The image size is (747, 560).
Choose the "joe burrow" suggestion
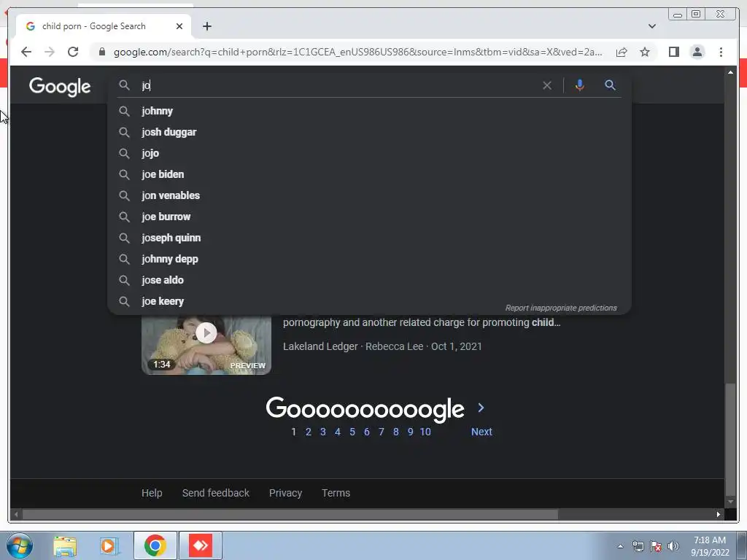(x=369, y=217)
